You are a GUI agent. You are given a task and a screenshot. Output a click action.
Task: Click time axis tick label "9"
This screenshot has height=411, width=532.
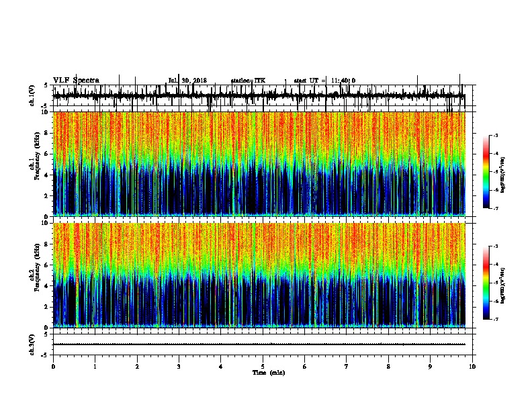click(x=430, y=367)
